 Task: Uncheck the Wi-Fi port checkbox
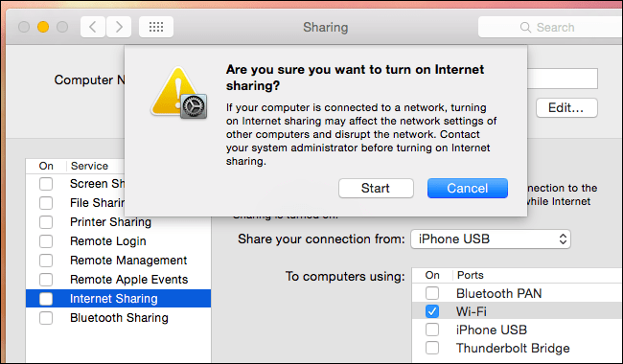[432, 311]
